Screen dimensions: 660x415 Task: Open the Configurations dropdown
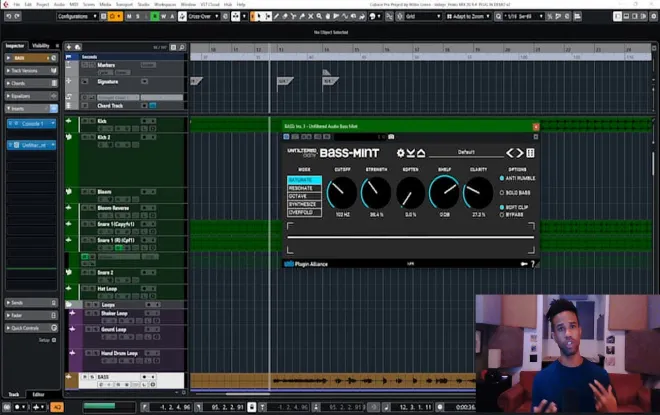tap(77, 16)
